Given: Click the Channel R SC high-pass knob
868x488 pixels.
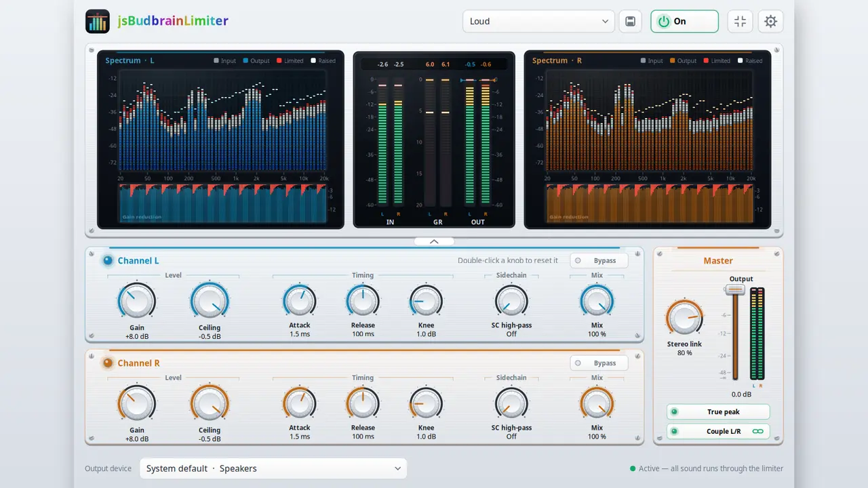Looking at the screenshot, I should point(511,403).
